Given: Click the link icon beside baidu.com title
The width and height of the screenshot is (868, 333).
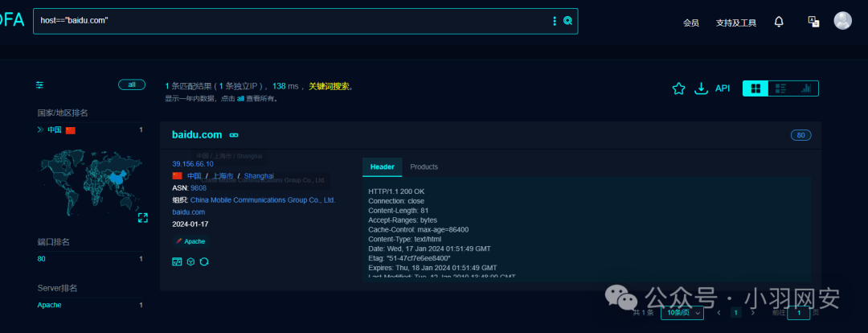Looking at the screenshot, I should 234,135.
